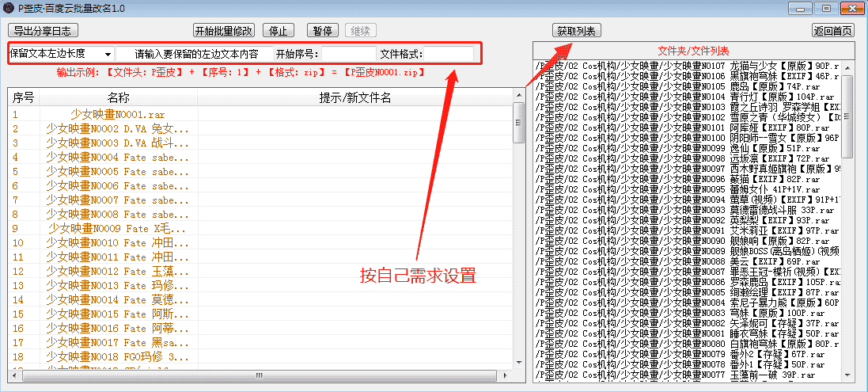This screenshot has width=868, height=392.
Task: Sort by the 序号 column header
Action: (x=24, y=97)
